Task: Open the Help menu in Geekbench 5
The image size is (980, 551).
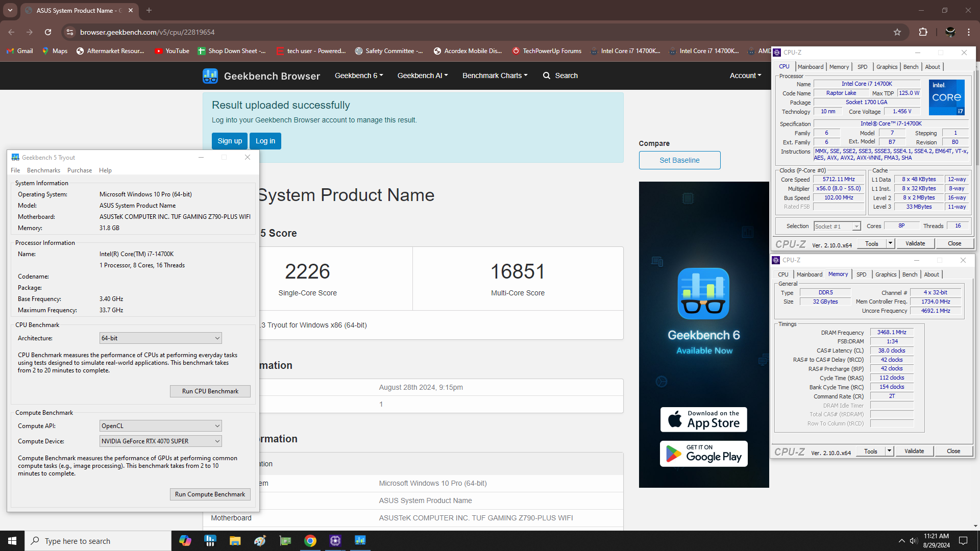Action: [105, 170]
